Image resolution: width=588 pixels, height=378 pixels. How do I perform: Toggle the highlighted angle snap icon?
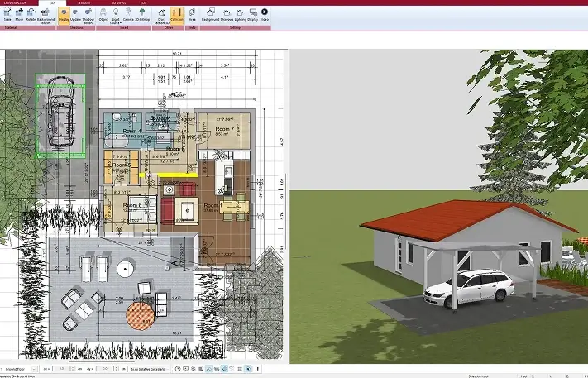tap(209, 369)
